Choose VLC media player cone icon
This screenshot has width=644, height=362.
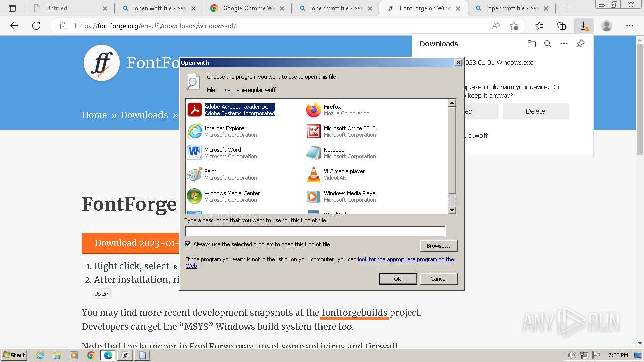click(x=313, y=174)
